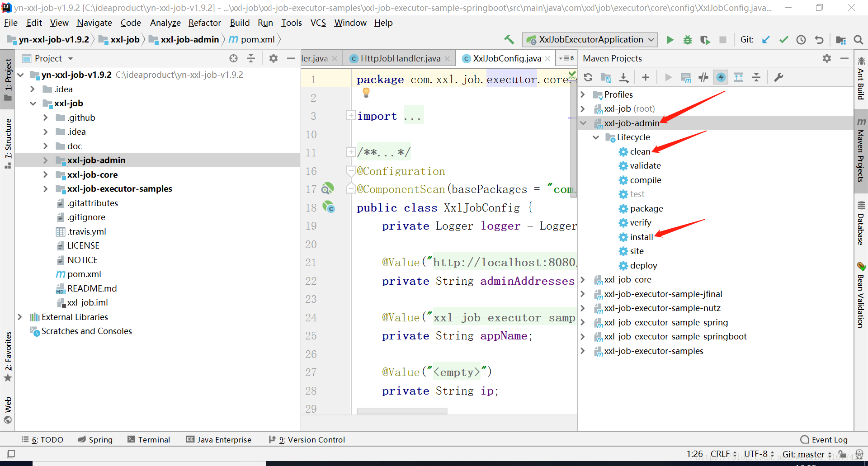
Task: Generate sources and update folders icon
Action: [x=606, y=77]
